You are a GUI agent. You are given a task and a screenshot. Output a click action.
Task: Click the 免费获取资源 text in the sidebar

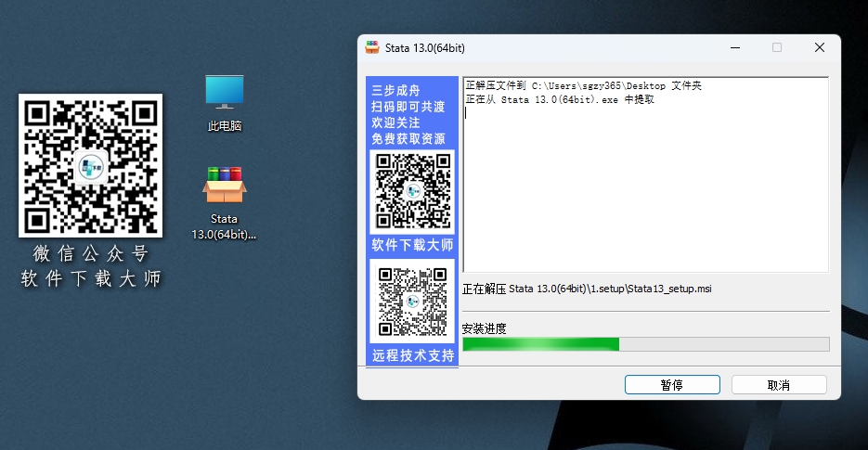(x=408, y=138)
